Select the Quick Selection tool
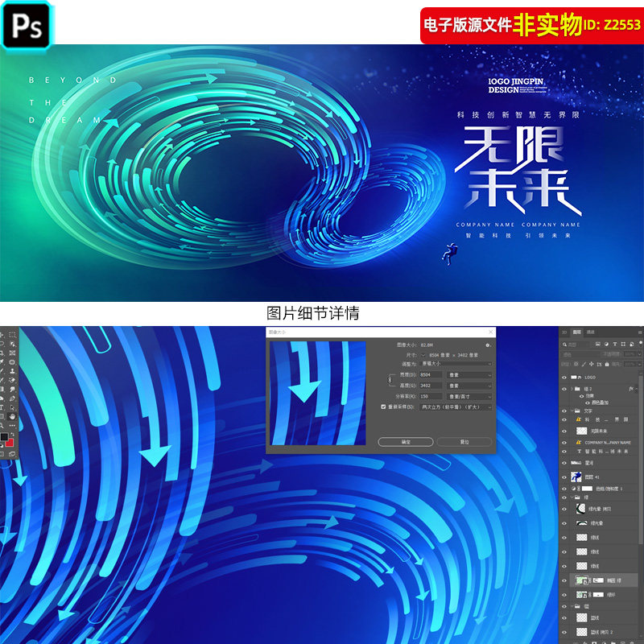 [x=12, y=344]
